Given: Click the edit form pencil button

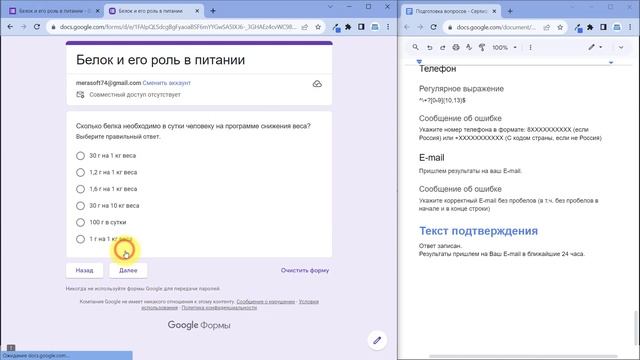Looking at the screenshot, I should point(377,340).
